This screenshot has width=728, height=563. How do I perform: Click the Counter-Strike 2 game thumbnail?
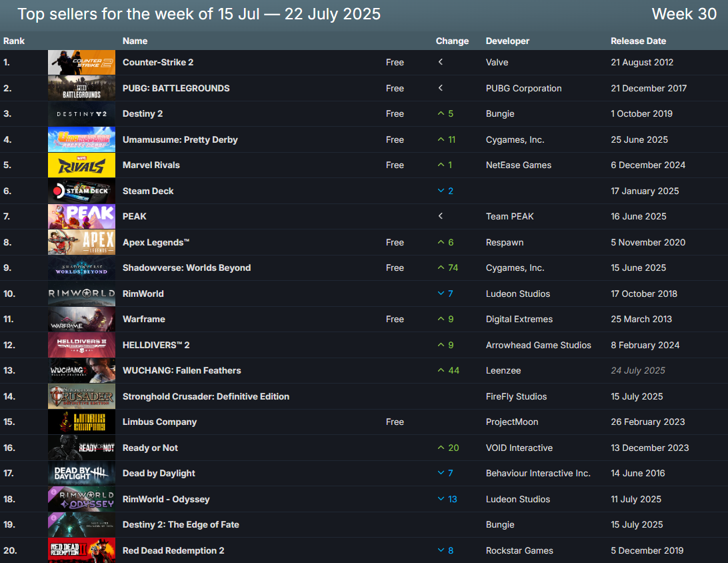[81, 62]
